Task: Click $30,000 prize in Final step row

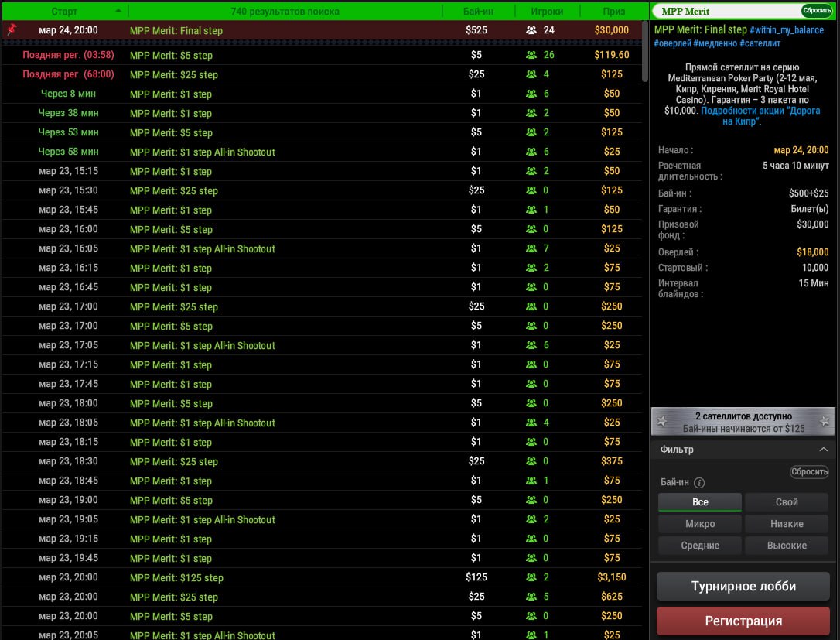Action: pyautogui.click(x=611, y=30)
